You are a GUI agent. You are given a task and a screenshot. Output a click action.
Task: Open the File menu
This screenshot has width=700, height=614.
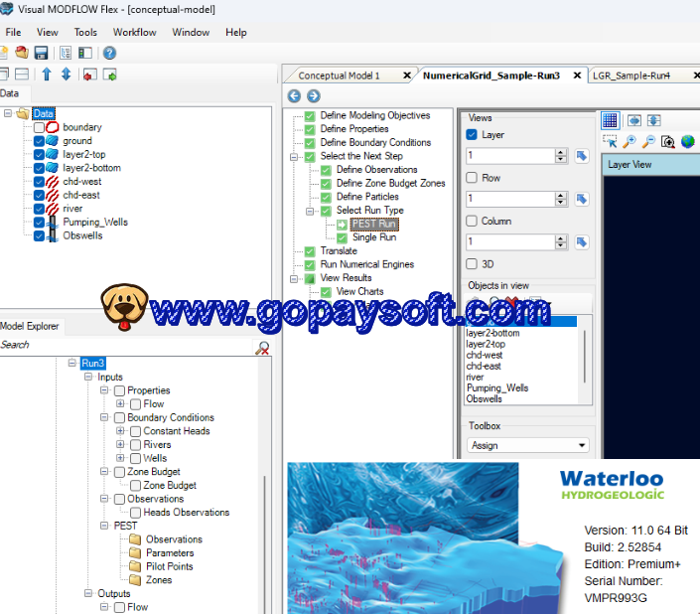(13, 32)
